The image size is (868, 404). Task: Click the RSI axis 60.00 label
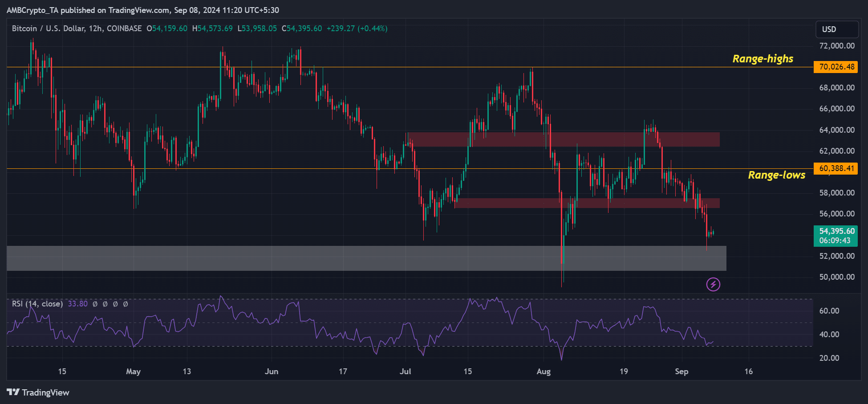(829, 311)
